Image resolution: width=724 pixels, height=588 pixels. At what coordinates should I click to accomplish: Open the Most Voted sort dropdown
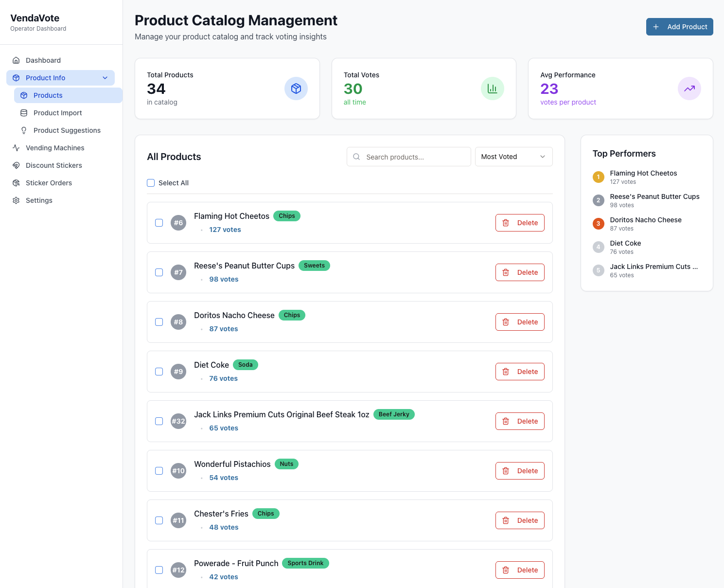click(513, 157)
